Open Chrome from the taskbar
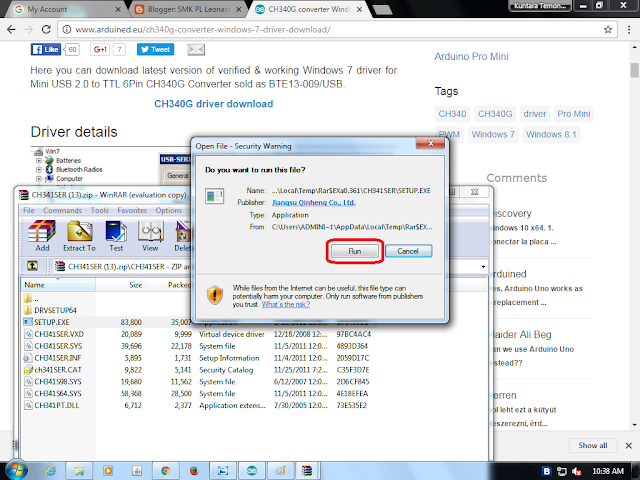Viewport: 640px width, 480px height. pyautogui.click(x=165, y=471)
